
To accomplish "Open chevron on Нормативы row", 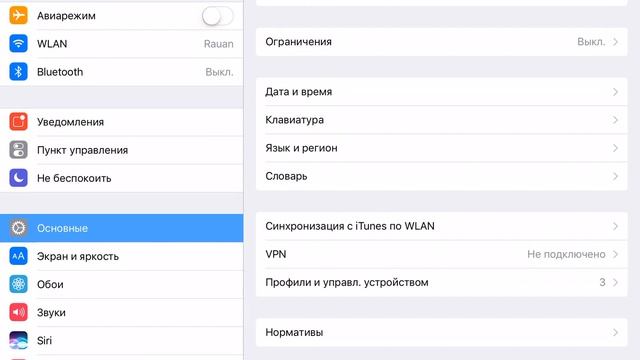I will point(615,333).
